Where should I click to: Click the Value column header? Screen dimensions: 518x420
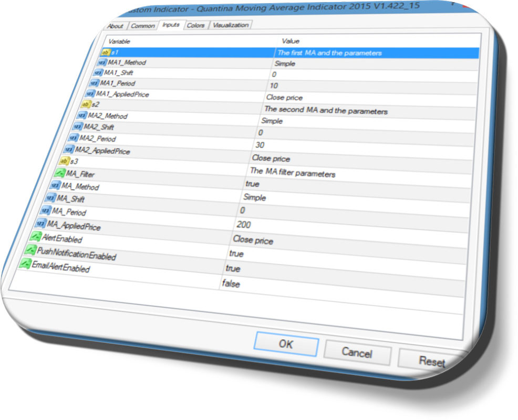(x=291, y=41)
